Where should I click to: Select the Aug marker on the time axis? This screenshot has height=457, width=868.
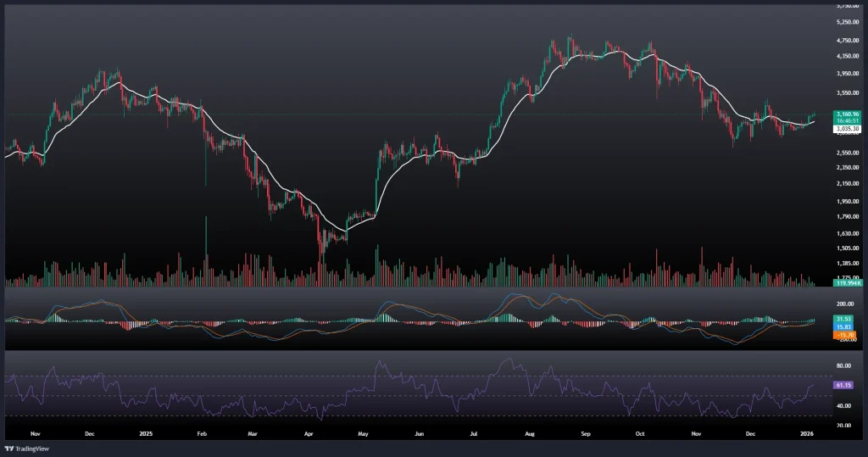529,433
